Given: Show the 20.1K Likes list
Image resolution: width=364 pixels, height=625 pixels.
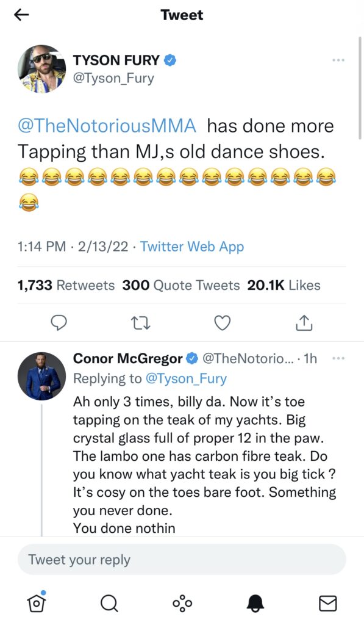Looking at the screenshot, I should pyautogui.click(x=284, y=286).
